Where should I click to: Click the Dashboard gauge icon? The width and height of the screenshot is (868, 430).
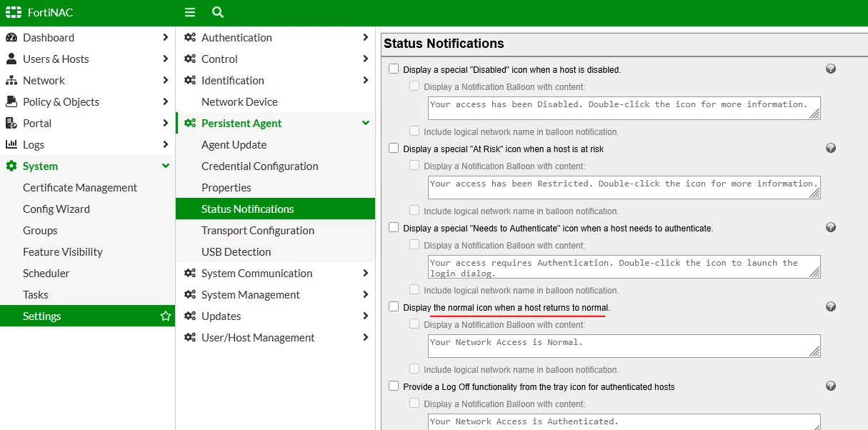click(x=11, y=37)
